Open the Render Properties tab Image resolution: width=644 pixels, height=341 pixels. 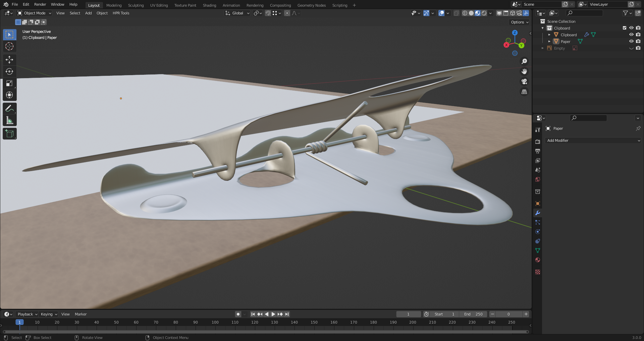[538, 141]
